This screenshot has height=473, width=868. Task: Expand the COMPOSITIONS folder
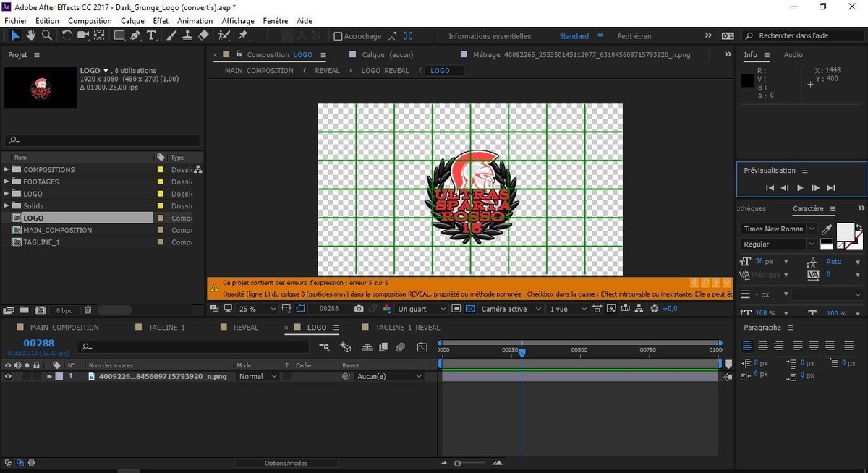(7, 170)
